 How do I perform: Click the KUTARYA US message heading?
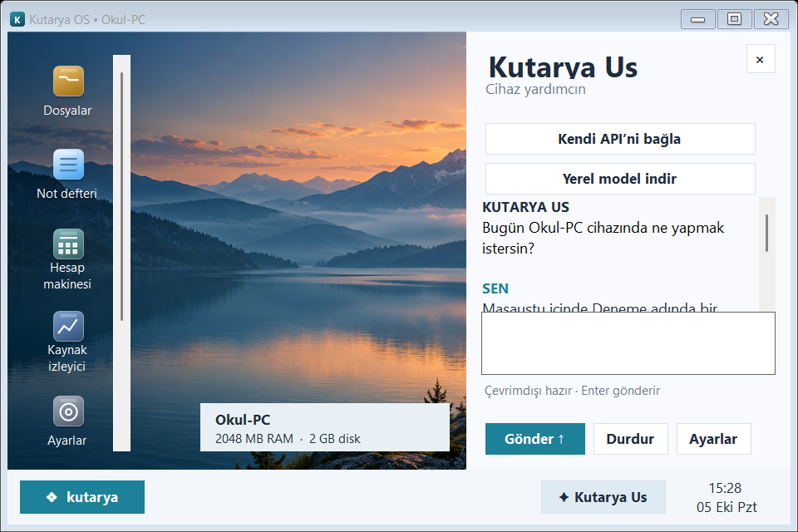tap(525, 207)
